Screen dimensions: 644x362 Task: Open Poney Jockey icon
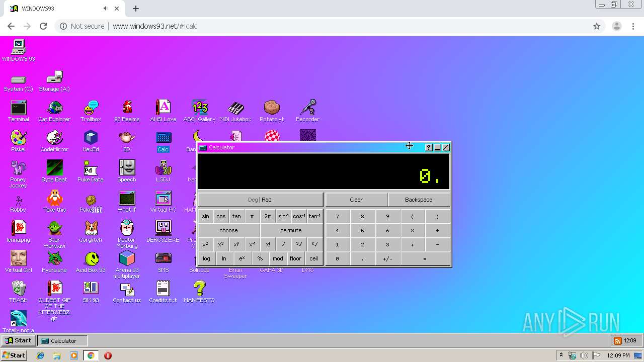(18, 174)
